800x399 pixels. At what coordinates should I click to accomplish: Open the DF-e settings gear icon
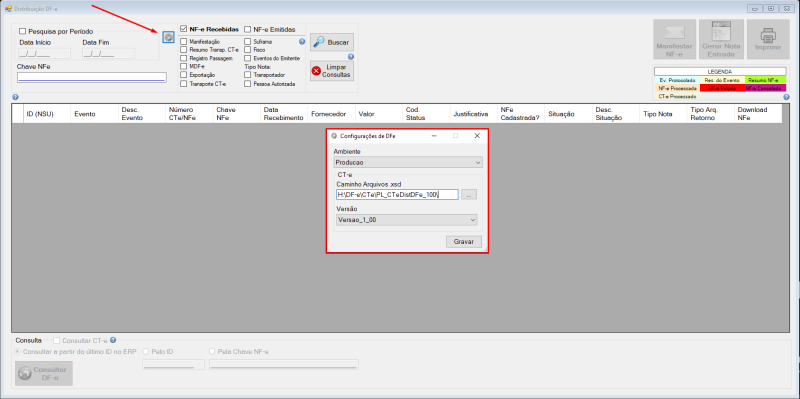click(x=168, y=37)
